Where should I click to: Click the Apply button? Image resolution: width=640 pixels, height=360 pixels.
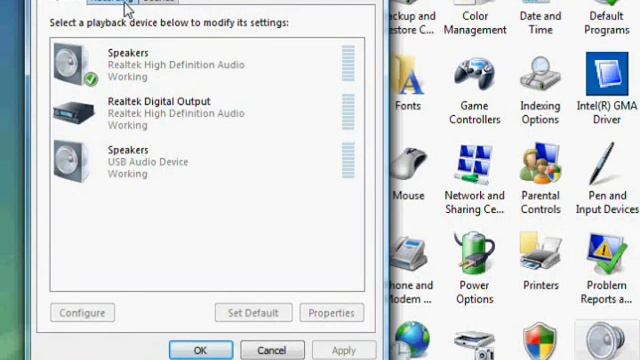(x=344, y=350)
